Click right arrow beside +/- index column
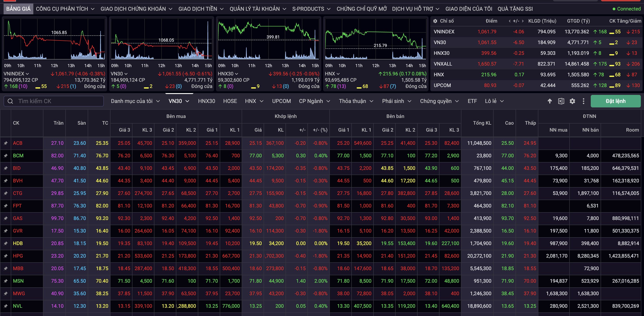The image size is (644, 316). pos(522,21)
